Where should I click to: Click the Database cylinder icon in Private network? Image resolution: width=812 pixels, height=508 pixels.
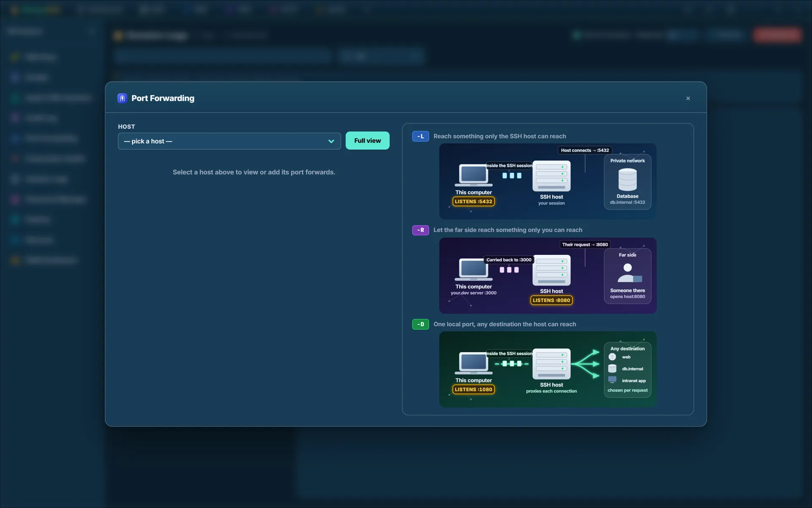click(628, 179)
